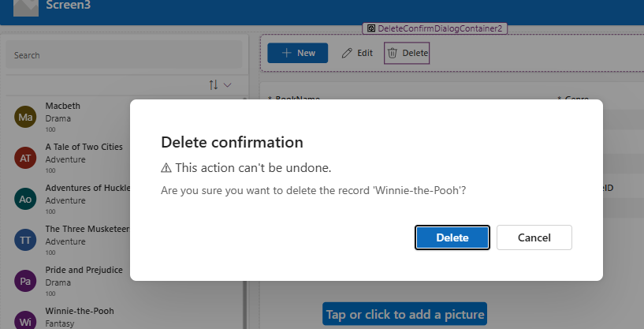Select the DeleteConfirmDialogContainer2 label tag

pos(435,28)
